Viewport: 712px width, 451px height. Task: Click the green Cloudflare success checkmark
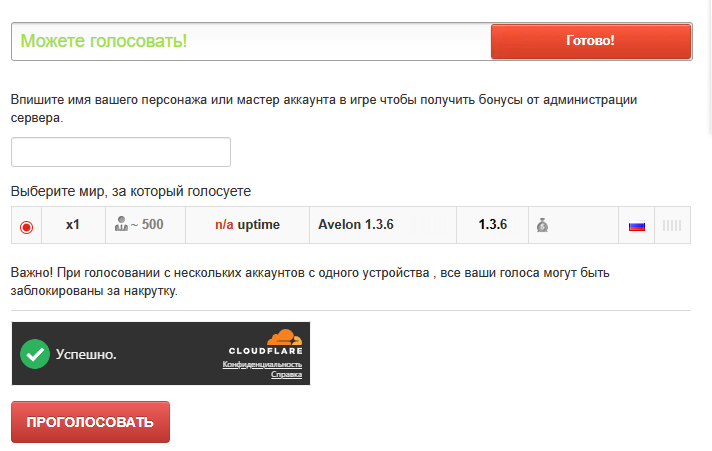[x=35, y=354]
